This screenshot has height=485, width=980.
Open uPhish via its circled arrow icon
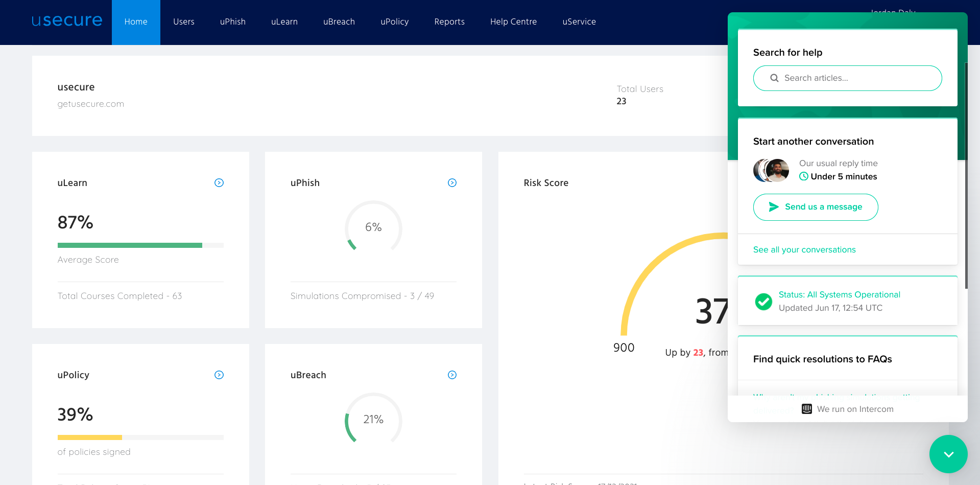[452, 182]
